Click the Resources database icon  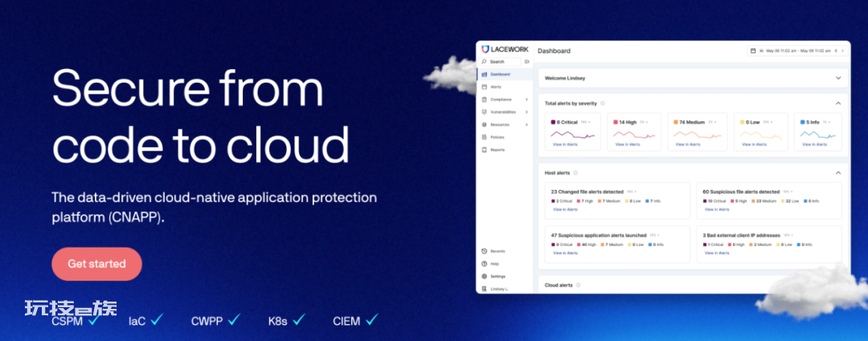click(x=485, y=125)
